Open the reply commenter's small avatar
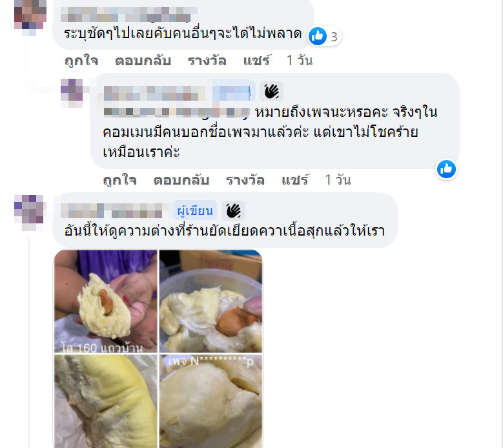The image size is (503, 448). [72, 93]
